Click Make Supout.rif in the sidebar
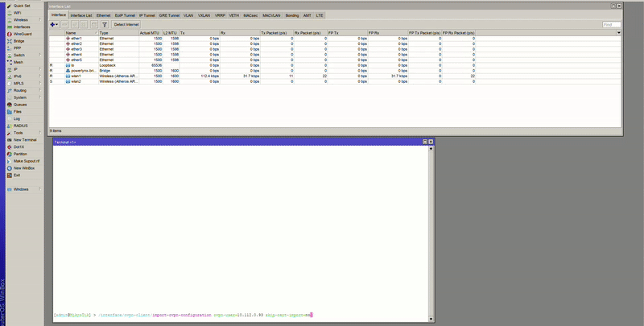The width and height of the screenshot is (644, 326). (27, 161)
